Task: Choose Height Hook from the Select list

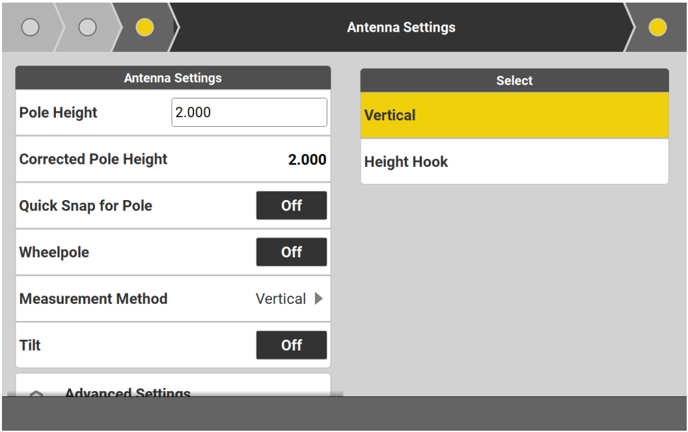Action: pos(514,162)
